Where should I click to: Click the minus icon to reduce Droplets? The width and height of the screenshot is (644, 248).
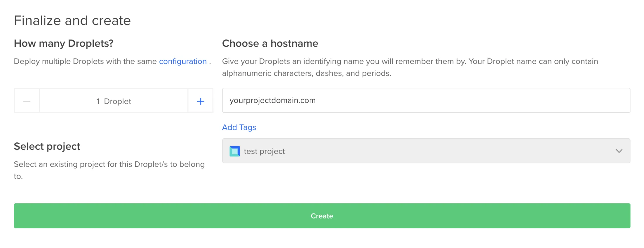click(27, 101)
